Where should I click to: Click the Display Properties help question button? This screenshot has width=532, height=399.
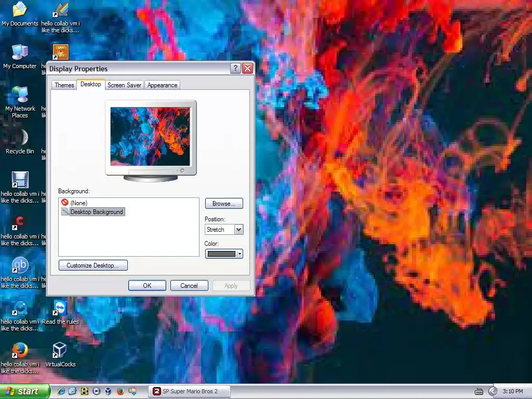pyautogui.click(x=235, y=68)
